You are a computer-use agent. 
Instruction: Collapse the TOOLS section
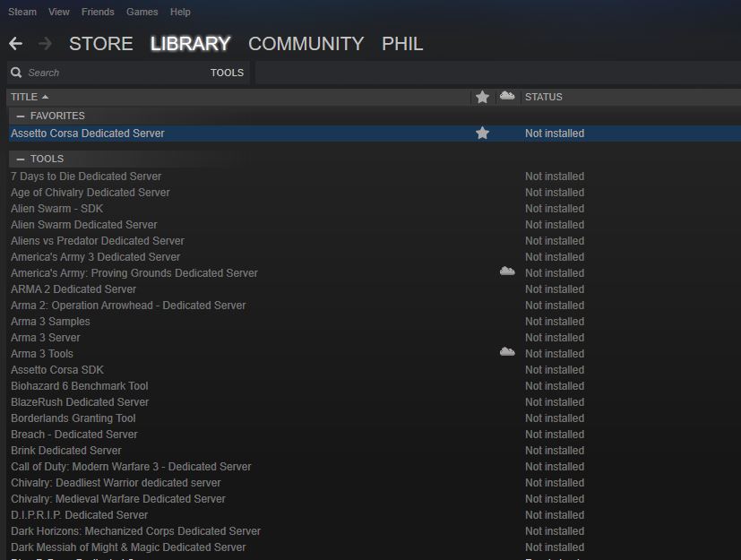click(x=21, y=159)
